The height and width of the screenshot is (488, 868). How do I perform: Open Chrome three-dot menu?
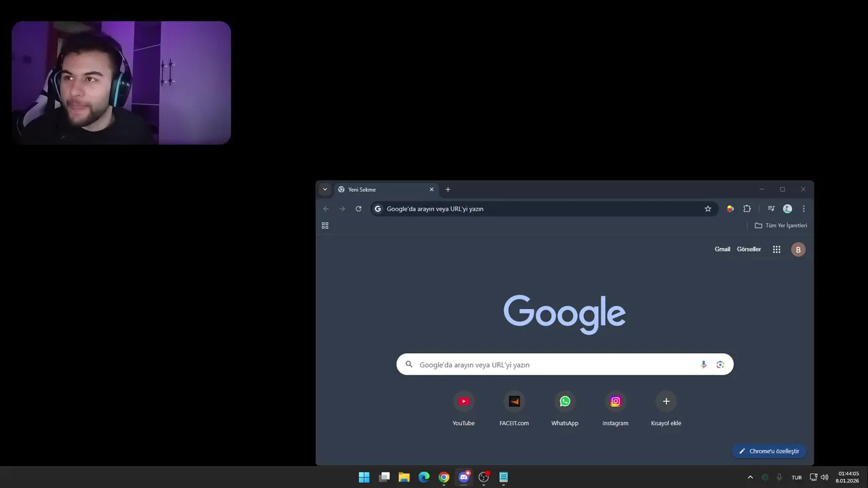[804, 209]
